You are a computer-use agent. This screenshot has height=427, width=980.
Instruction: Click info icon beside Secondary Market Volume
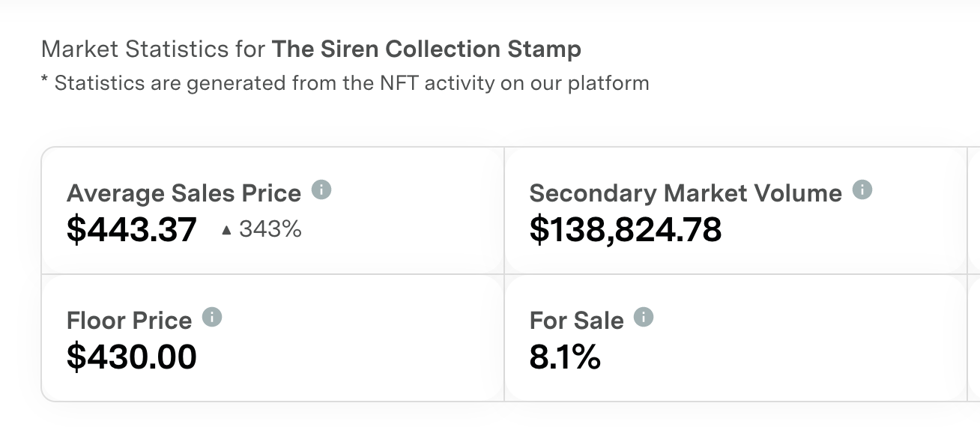(862, 190)
